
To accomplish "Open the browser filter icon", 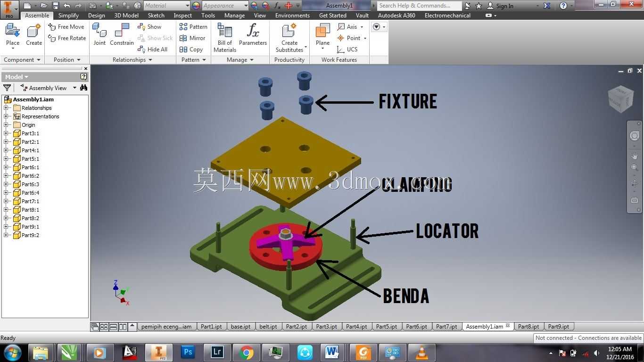I will click(x=7, y=88).
